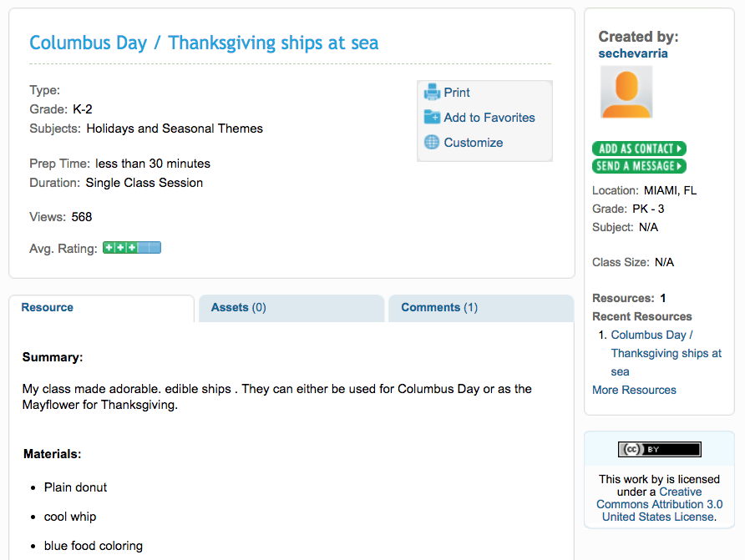This screenshot has height=560, width=745.
Task: Click the Creative Commons BY badge
Action: (659, 449)
